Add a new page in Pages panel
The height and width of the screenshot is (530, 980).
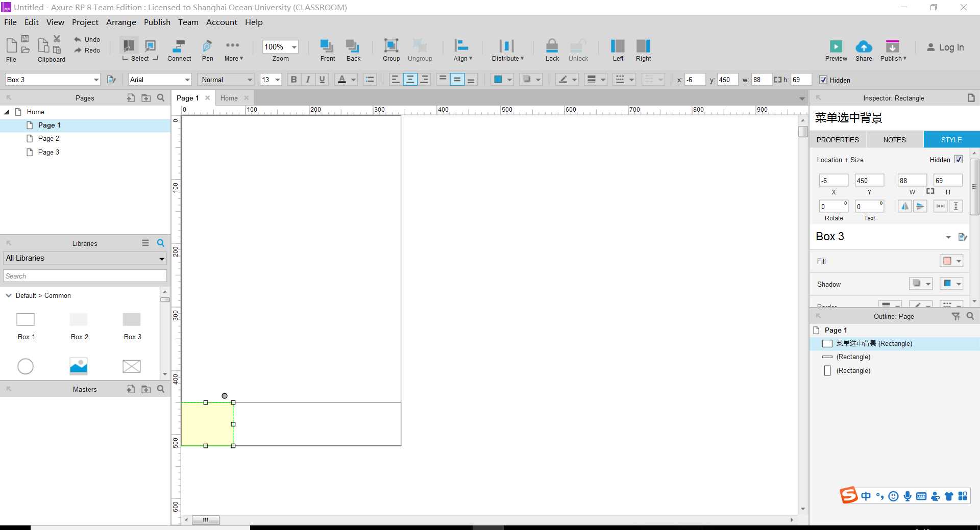pos(131,98)
